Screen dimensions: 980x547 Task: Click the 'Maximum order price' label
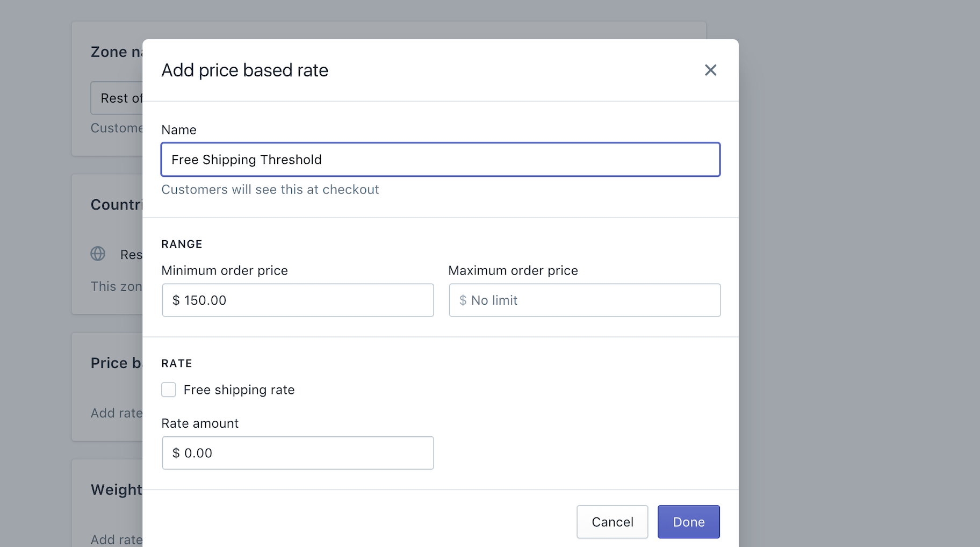(x=513, y=271)
